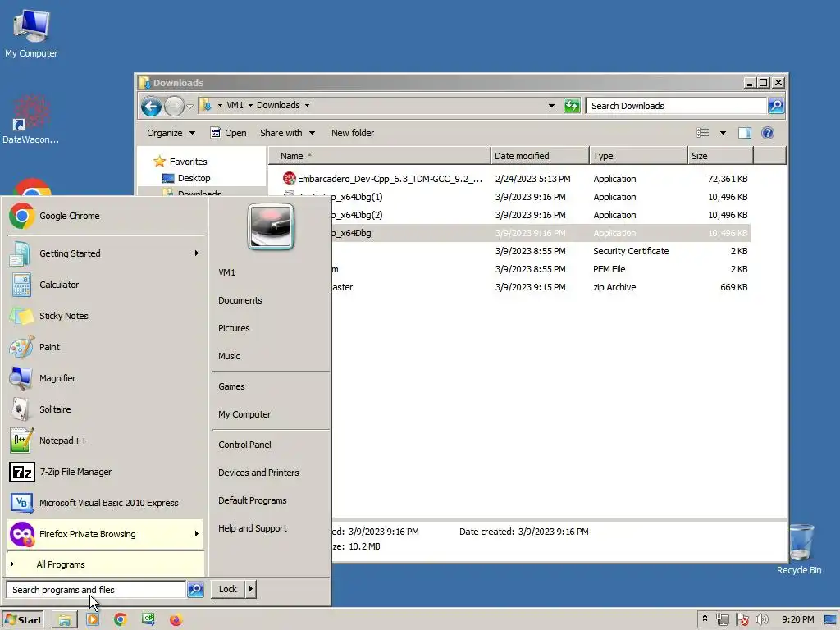This screenshot has width=840, height=630.
Task: Toggle the preview pane in Downloads window
Action: 745,133
